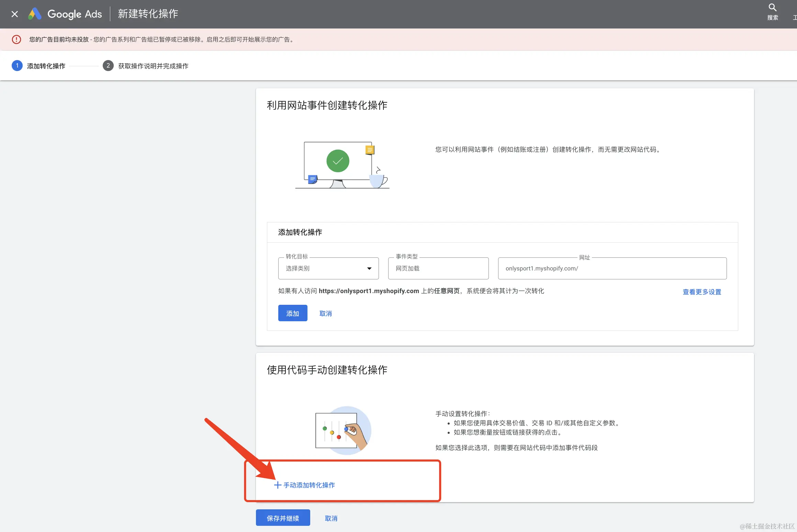Click 取消 beside 保存并继续
Image resolution: width=797 pixels, height=532 pixels.
331,518
